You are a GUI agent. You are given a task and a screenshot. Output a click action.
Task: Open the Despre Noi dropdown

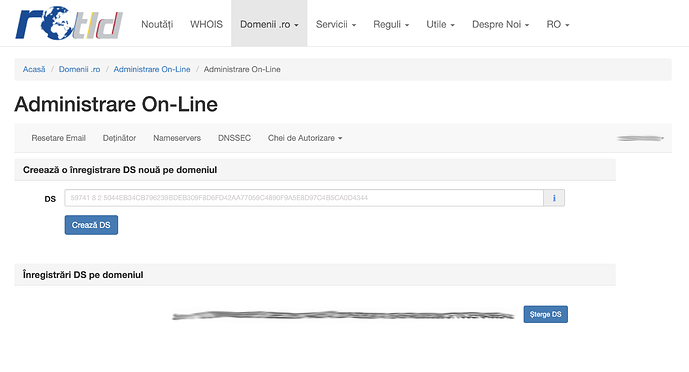coord(500,25)
